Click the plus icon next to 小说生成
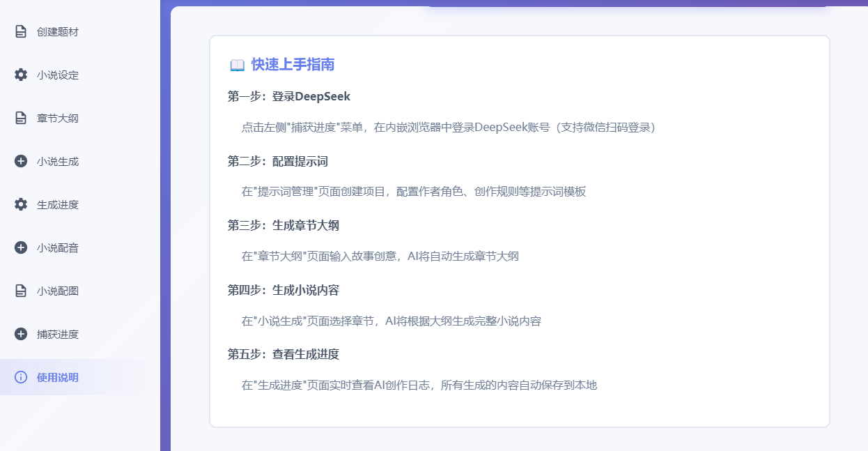Viewport: 868px width, 451px height. click(x=21, y=161)
